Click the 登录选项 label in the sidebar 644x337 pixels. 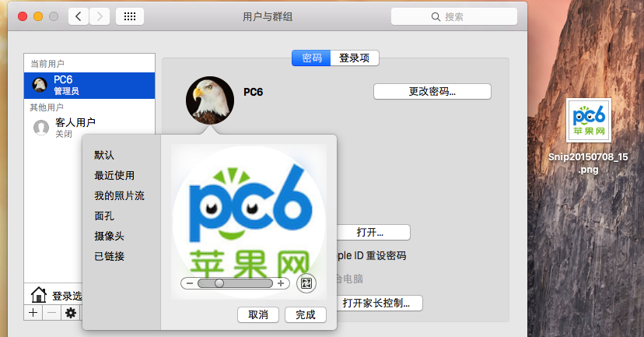click(67, 296)
